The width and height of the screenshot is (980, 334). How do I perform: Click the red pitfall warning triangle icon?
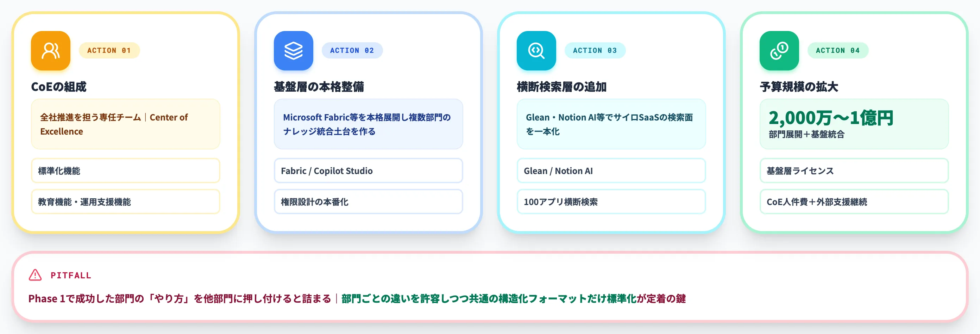36,275
